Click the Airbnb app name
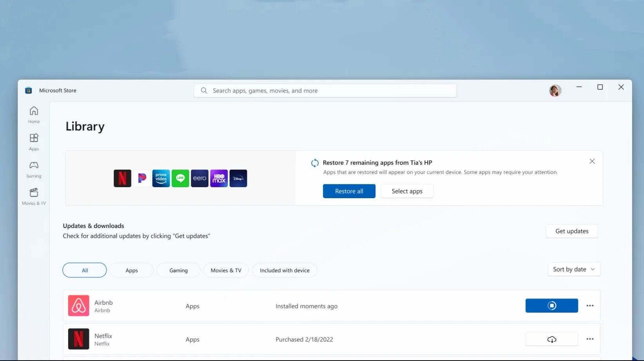644x361 pixels. [x=103, y=303]
